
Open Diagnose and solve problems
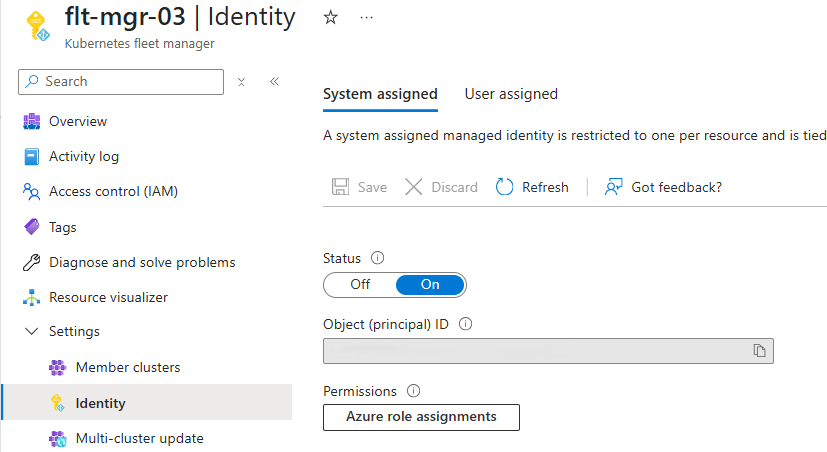point(142,262)
